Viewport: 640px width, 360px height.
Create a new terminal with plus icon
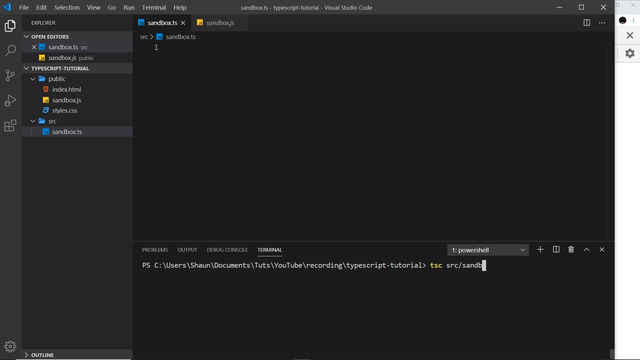540,249
